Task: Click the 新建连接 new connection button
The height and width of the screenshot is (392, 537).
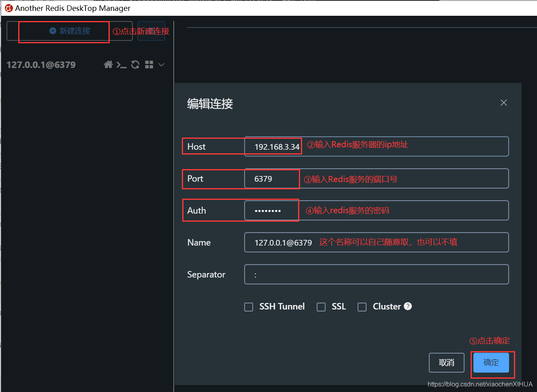Action: (70, 31)
